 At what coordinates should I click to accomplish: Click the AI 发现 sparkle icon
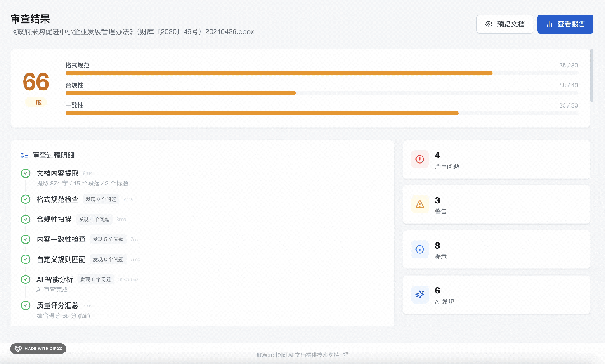pyautogui.click(x=420, y=295)
